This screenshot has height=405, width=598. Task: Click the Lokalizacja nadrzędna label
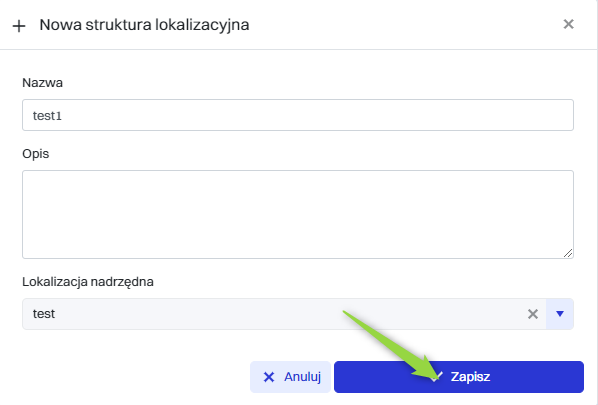click(88, 282)
